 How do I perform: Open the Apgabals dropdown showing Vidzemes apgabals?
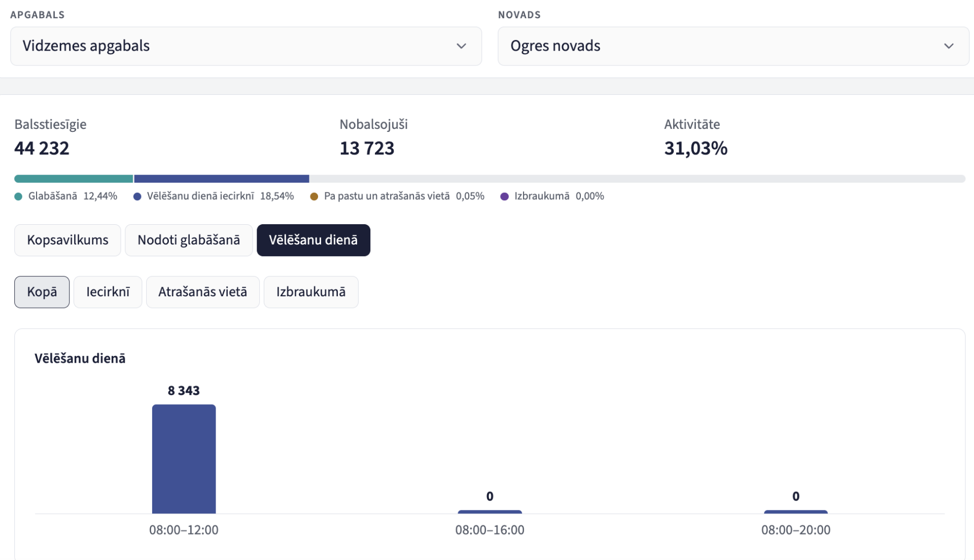(246, 46)
